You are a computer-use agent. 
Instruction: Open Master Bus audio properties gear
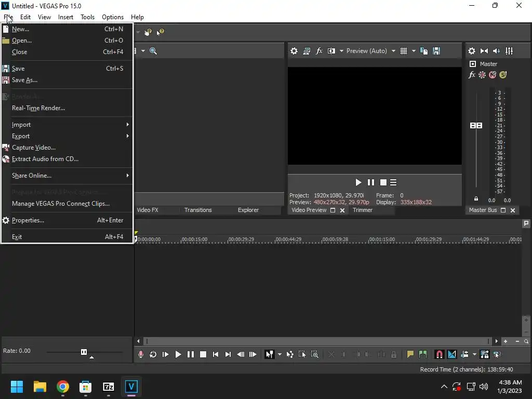(x=472, y=51)
